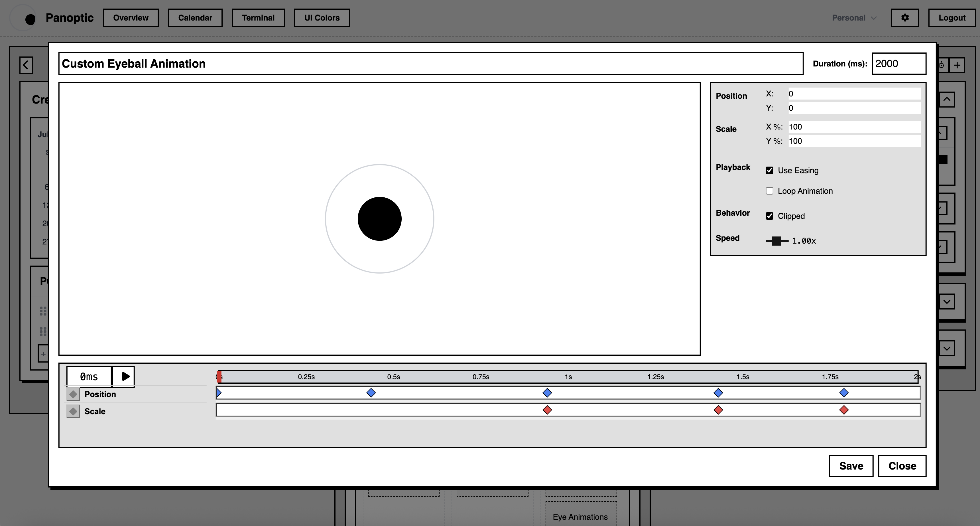Image resolution: width=980 pixels, height=526 pixels.
Task: Click the Position track keyframe diamond icon
Action: pos(73,394)
